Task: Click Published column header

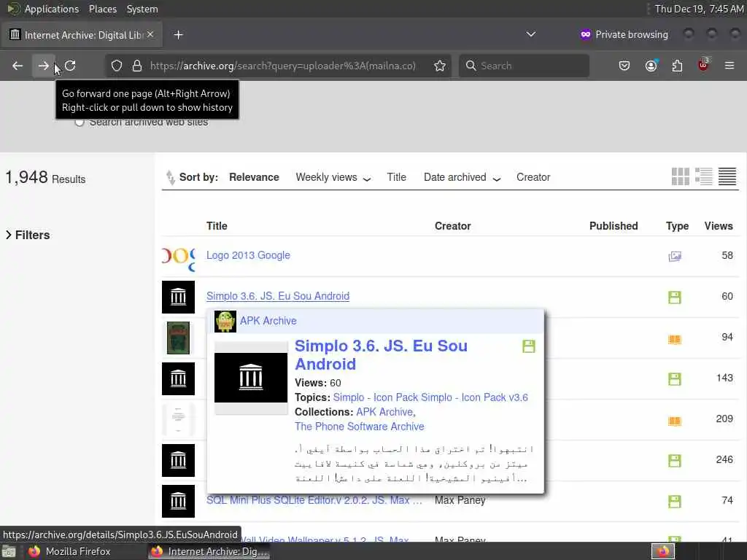Action: pyautogui.click(x=613, y=226)
